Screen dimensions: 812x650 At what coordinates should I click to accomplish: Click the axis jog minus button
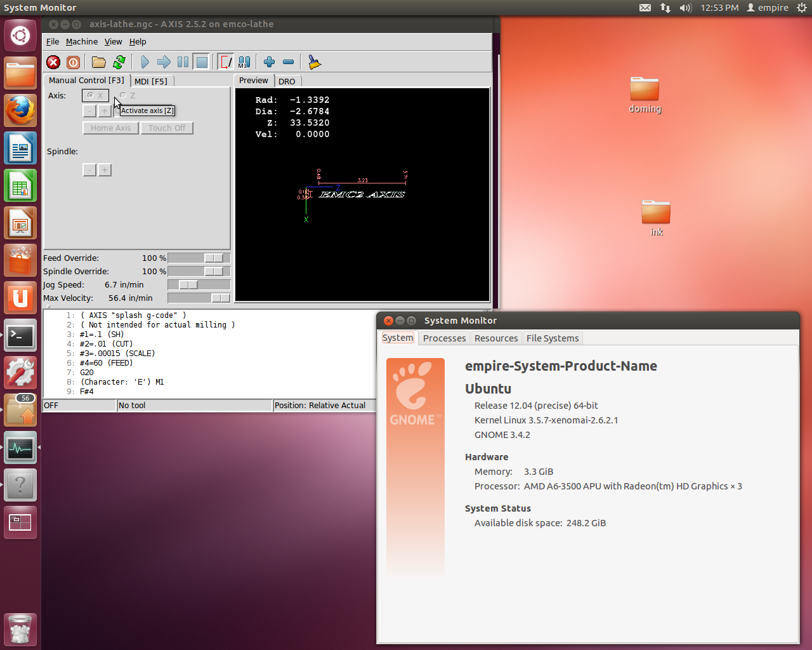pyautogui.click(x=89, y=110)
